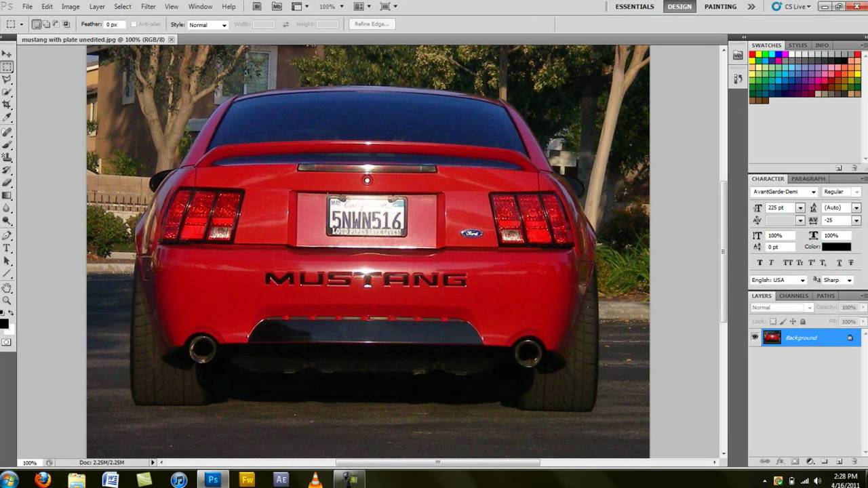Launch Adobe Bridge from the Br icon
This screenshot has width=868, height=488.
(x=257, y=6)
